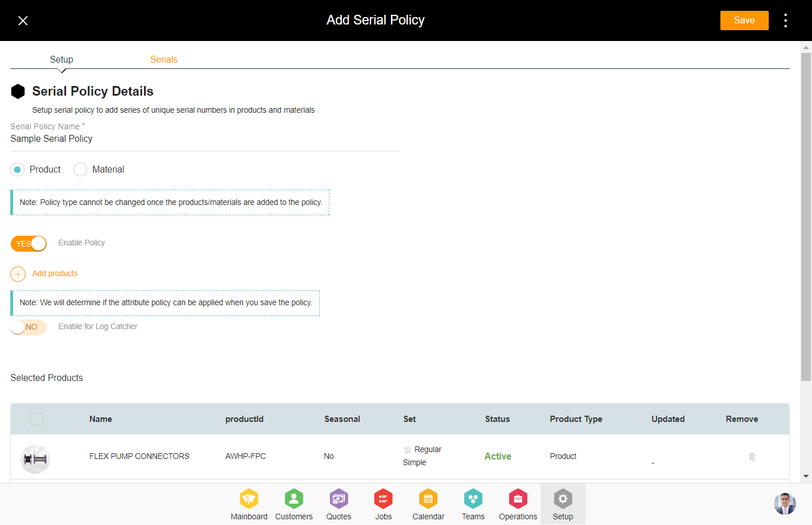Select the Setup tab at the top
Viewport: 812px width, 525px height.
click(x=61, y=59)
